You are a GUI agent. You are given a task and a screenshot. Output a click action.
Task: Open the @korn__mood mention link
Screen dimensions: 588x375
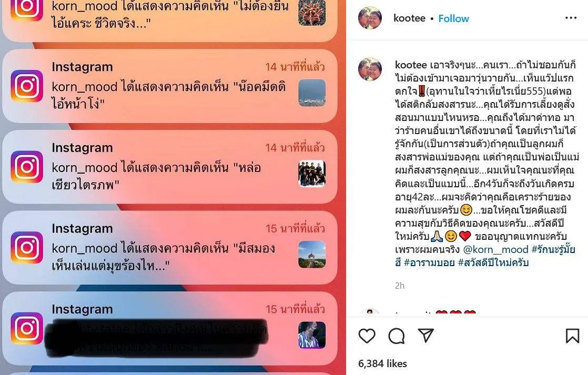coord(496,249)
